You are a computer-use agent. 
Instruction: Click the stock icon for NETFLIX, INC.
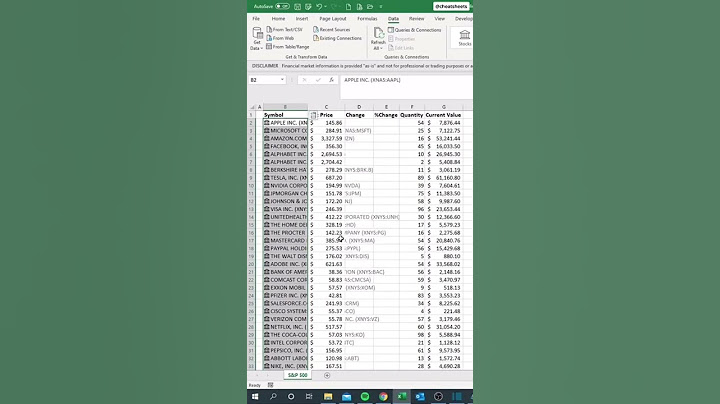[x=267, y=327]
